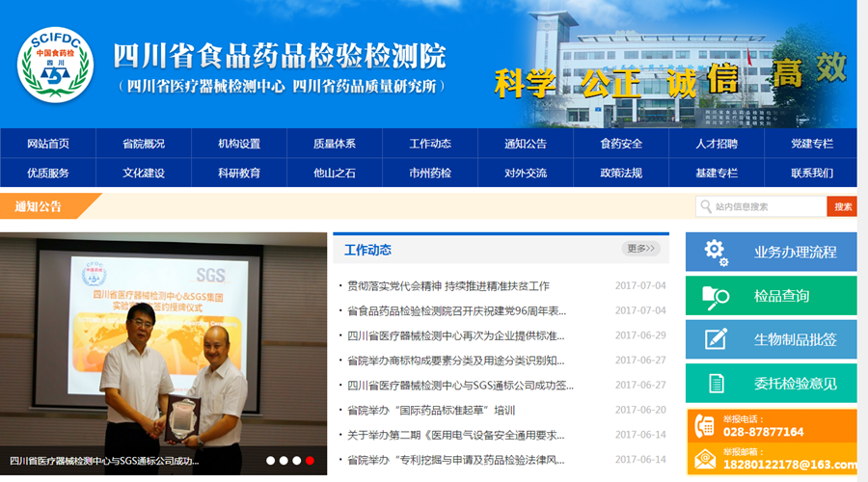Image resolution: width=868 pixels, height=482 pixels.
Task: Select the second carousel slide dot
Action: click(x=284, y=461)
